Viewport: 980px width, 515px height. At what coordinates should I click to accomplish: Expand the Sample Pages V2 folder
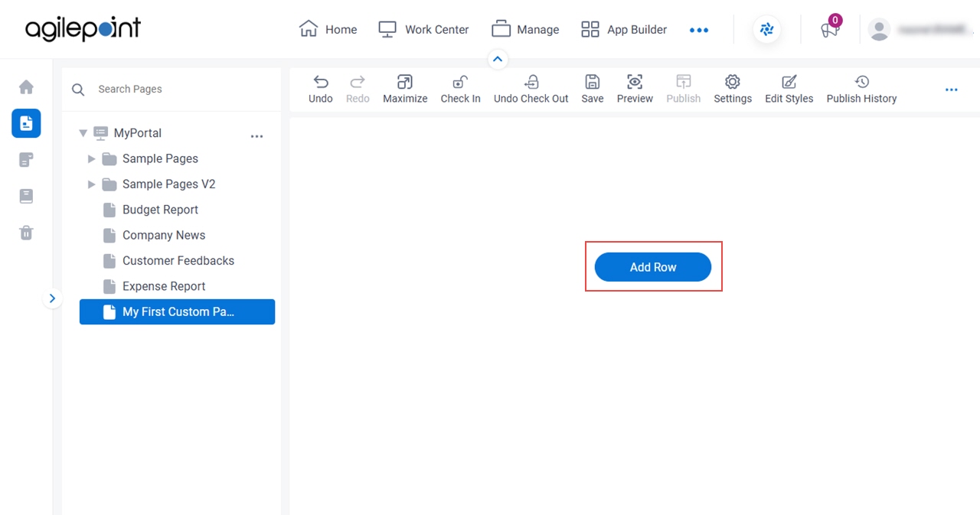[91, 184]
